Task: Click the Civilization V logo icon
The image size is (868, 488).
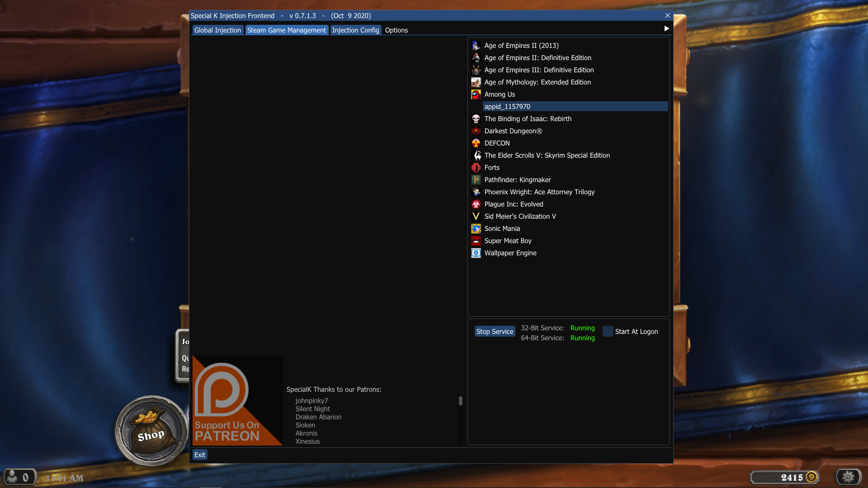Action: click(476, 216)
